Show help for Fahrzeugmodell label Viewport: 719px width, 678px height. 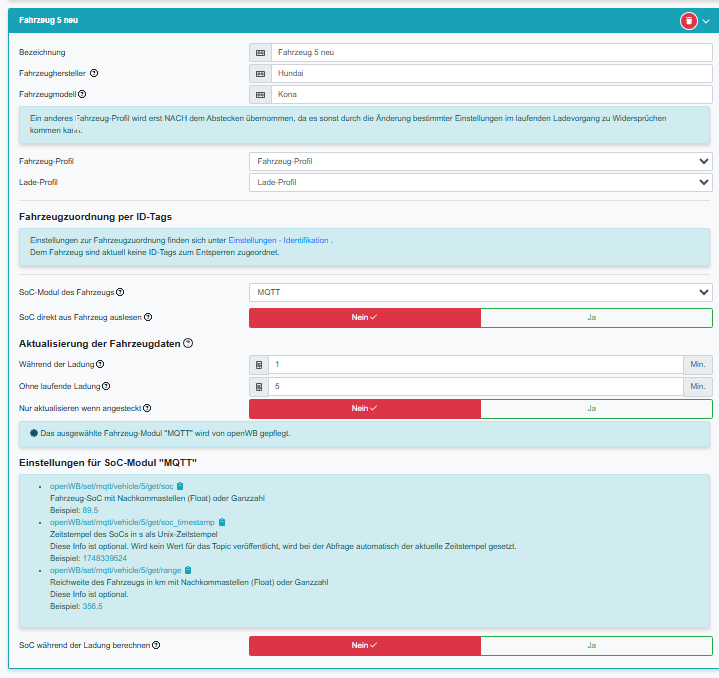(82, 94)
